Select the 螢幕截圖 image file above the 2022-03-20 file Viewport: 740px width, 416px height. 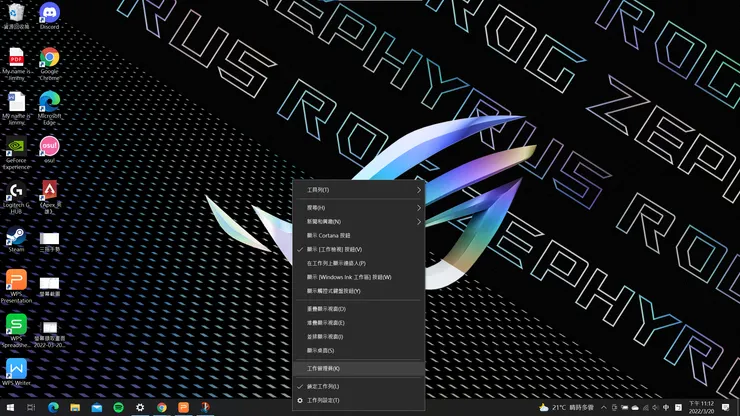click(x=50, y=286)
